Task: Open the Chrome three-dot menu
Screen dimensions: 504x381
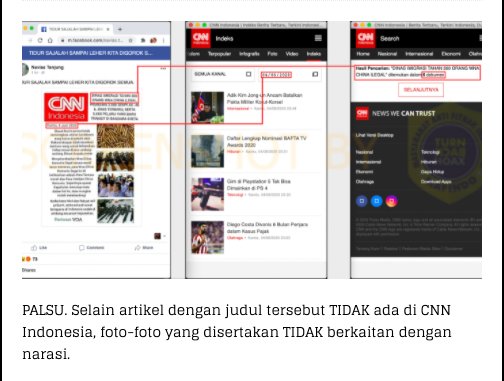Action: click(164, 40)
